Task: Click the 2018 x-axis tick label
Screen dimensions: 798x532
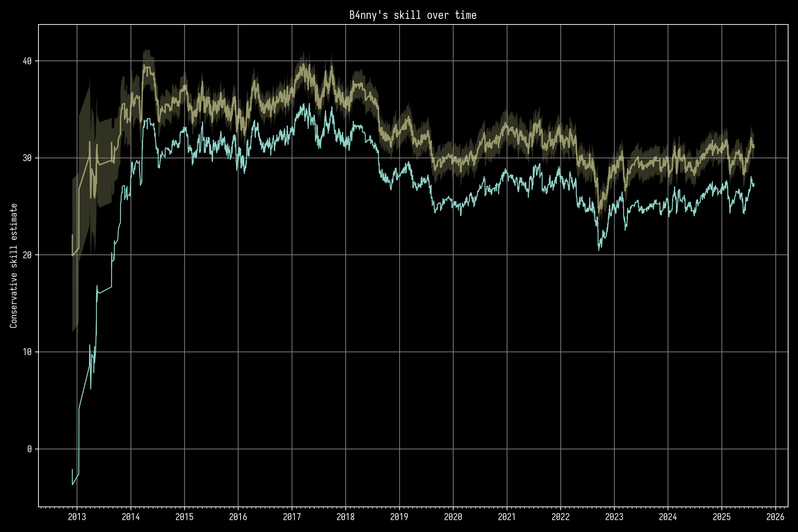Action: pyautogui.click(x=345, y=517)
